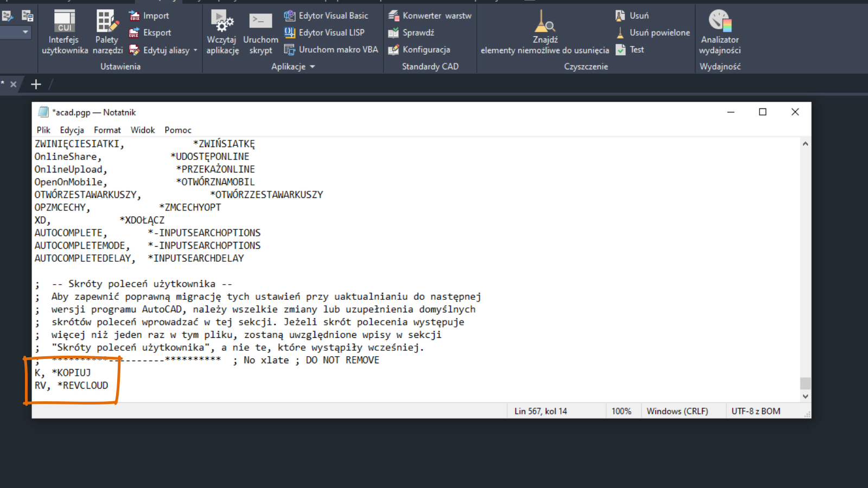
Task: Click the OPZMCECHY alias line
Action: pos(128,207)
